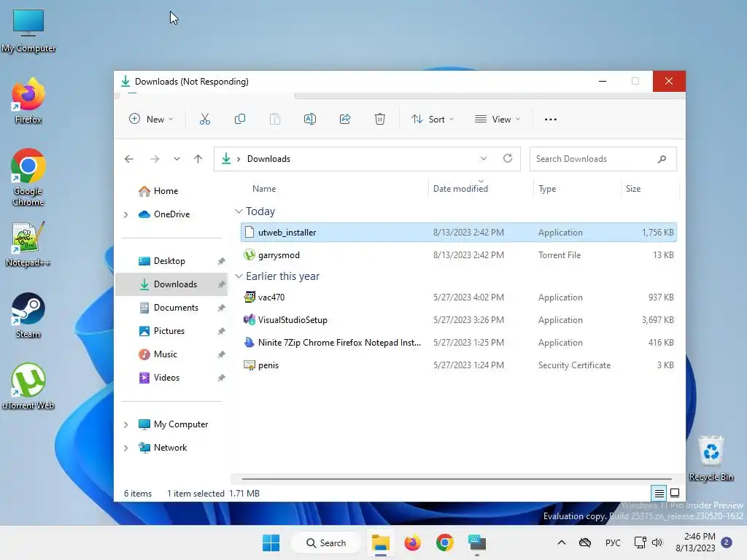Switch to large icons view layout
Screen dimensions: 747x560
[x=675, y=494]
